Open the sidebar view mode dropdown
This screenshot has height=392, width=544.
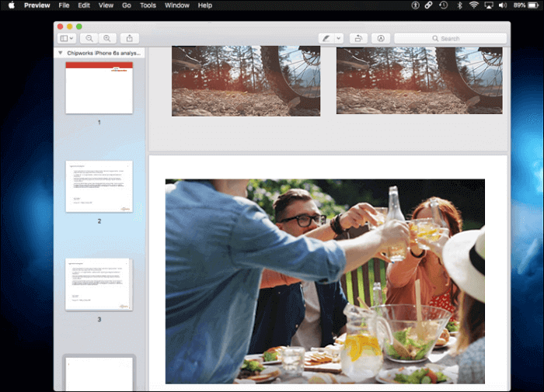pyautogui.click(x=67, y=38)
